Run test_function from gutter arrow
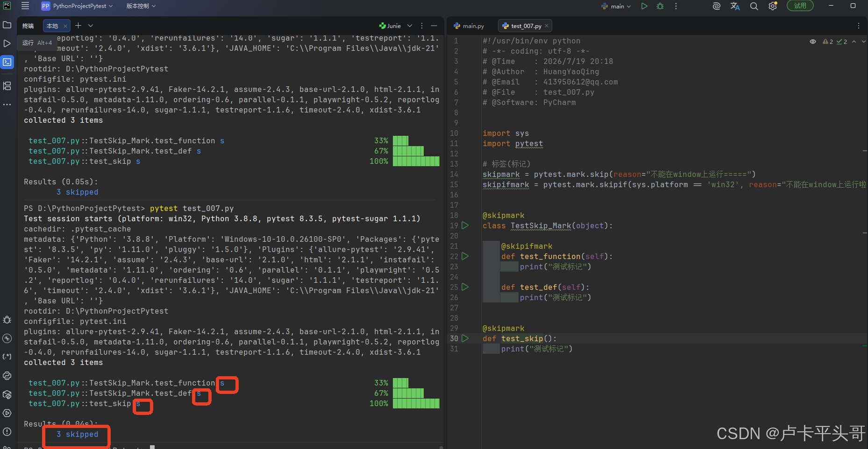The height and width of the screenshot is (449, 868). point(465,256)
